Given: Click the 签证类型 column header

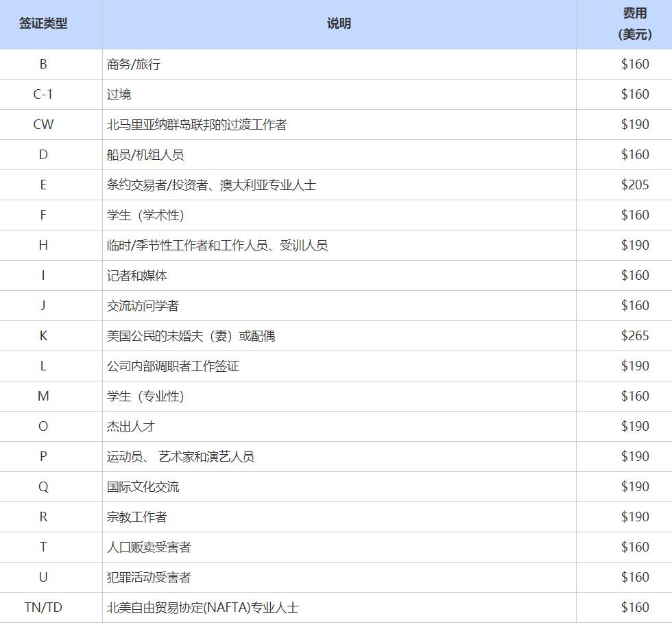Looking at the screenshot, I should coord(43,24).
